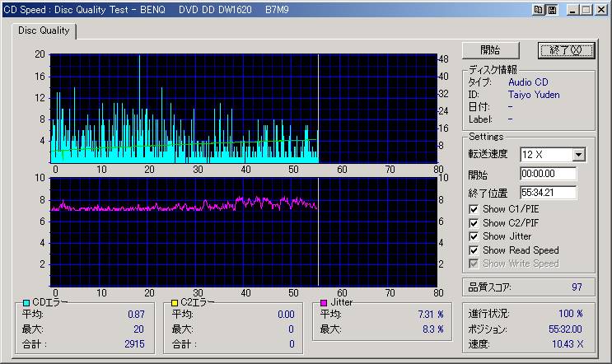Disable the Show Jitter checkbox
612x364 pixels.
(x=474, y=236)
